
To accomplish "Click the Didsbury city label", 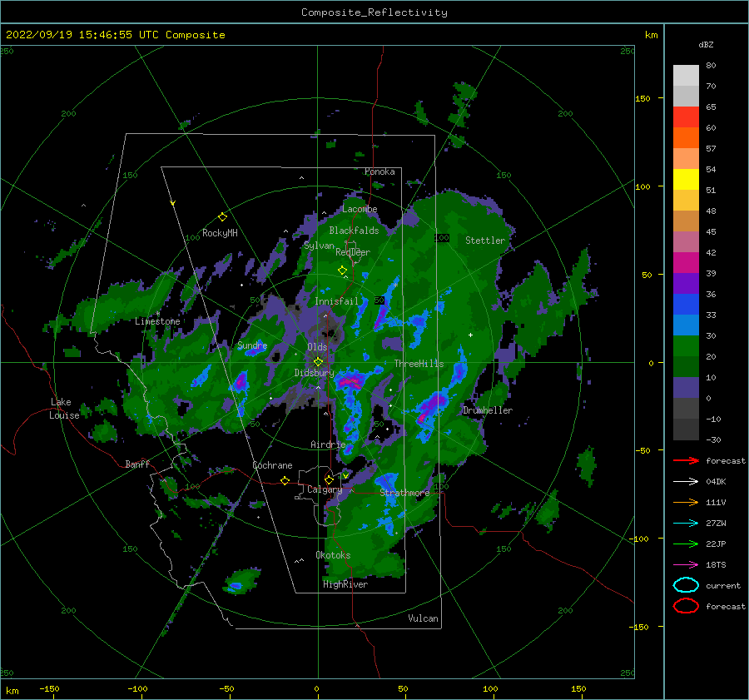I will tap(315, 373).
